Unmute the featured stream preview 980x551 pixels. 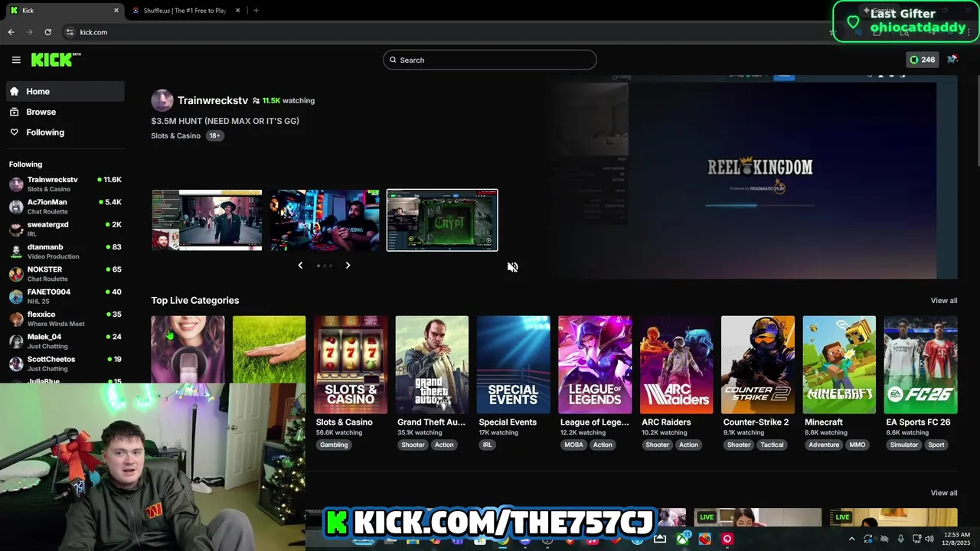tap(513, 267)
